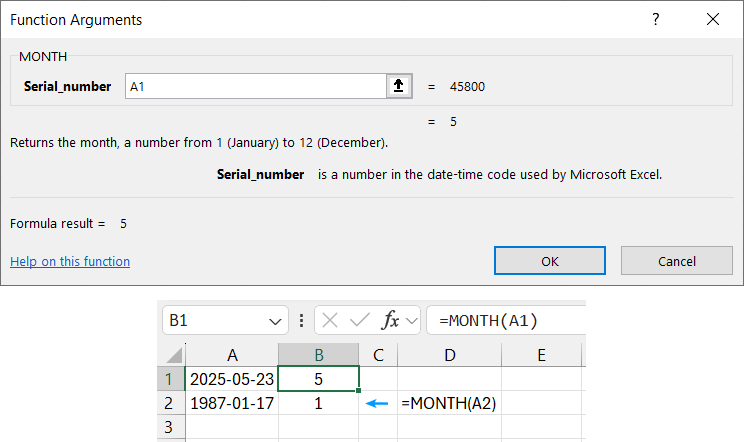This screenshot has height=442, width=744.
Task: Open the Help on this function link
Action: pos(70,261)
